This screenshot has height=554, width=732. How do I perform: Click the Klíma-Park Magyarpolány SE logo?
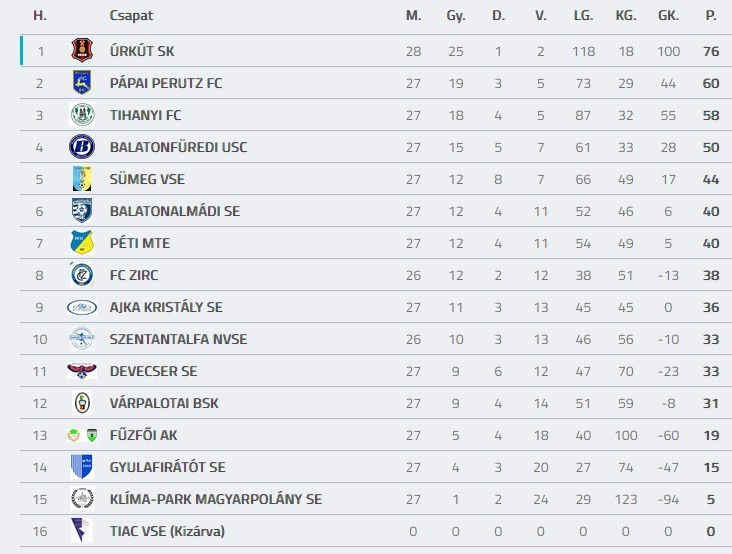click(x=82, y=499)
